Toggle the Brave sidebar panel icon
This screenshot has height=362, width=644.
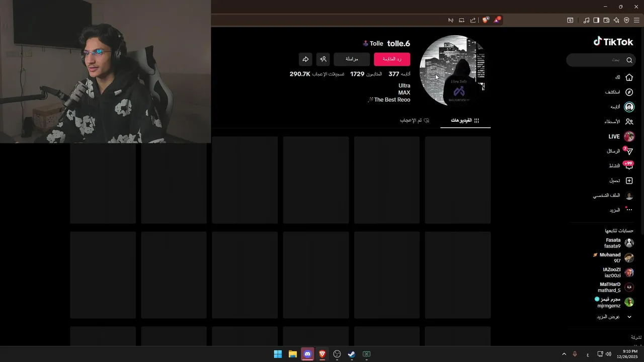click(x=596, y=20)
